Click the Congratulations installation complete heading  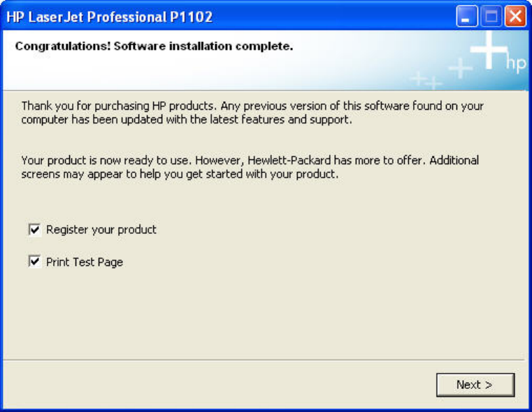154,47
